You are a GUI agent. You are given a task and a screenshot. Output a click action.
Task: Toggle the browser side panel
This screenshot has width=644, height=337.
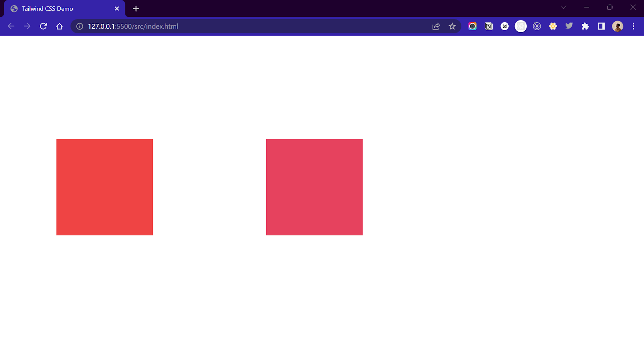pos(601,26)
